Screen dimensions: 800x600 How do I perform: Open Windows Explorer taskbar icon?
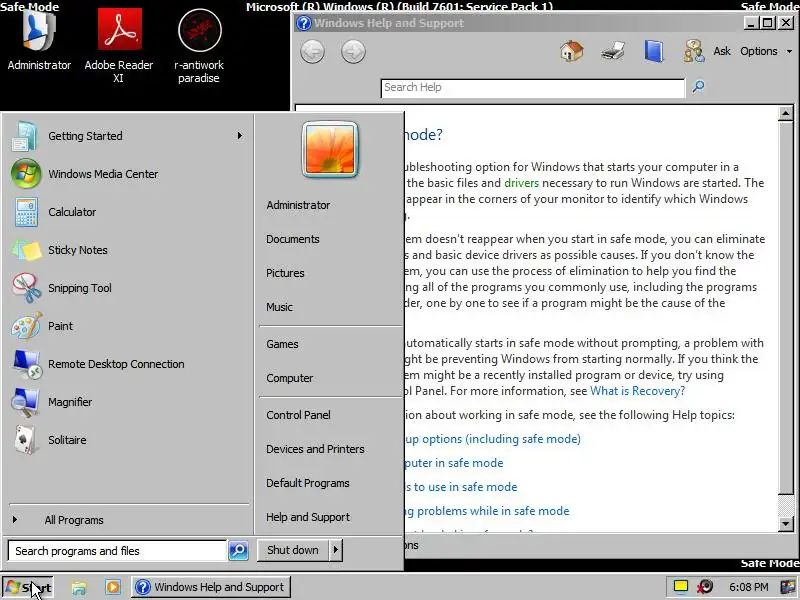coord(79,587)
